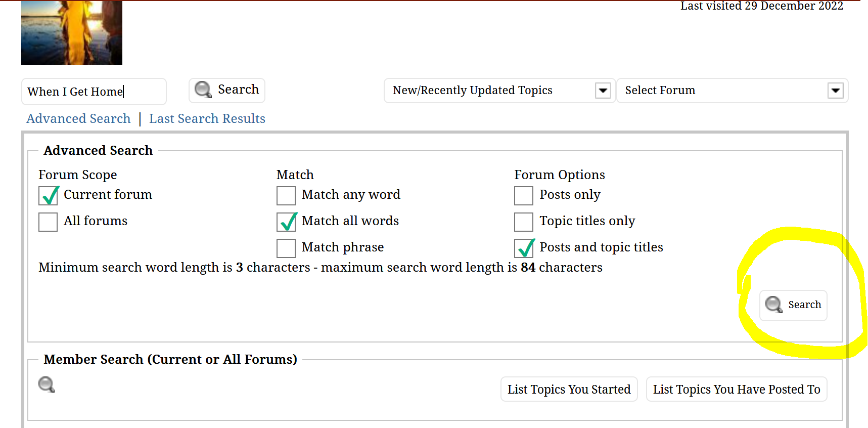Expand the Select Forum dropdown arrow
The image size is (868, 428).
(836, 91)
